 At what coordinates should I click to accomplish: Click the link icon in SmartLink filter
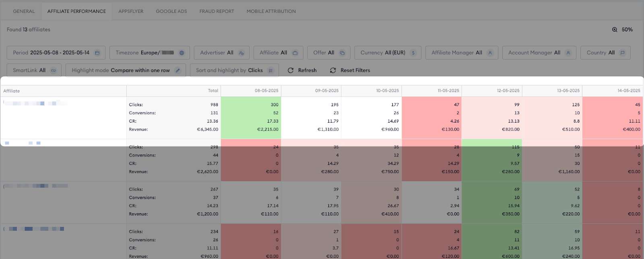coord(53,70)
